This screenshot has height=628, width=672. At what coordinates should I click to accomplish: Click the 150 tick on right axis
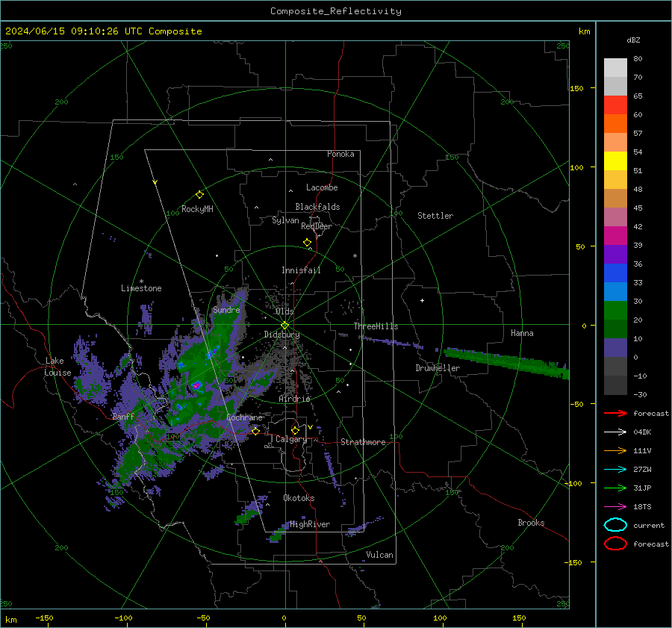pyautogui.click(x=577, y=88)
